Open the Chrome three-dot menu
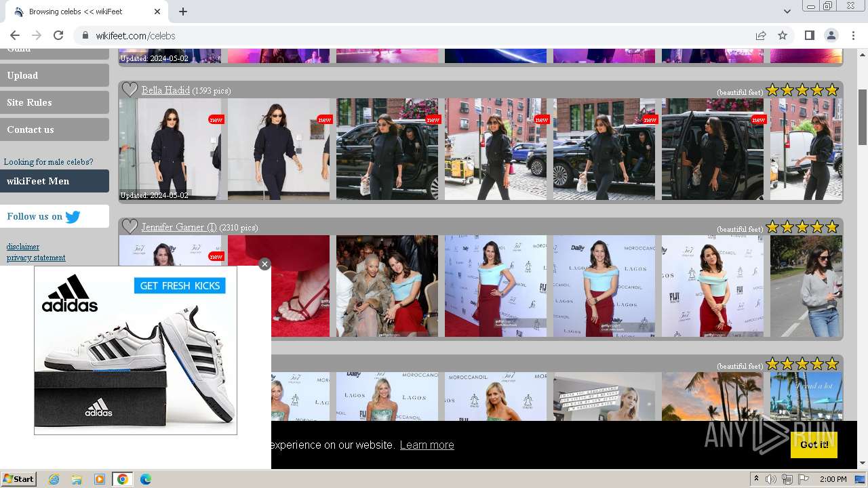The image size is (868, 488). (852, 35)
